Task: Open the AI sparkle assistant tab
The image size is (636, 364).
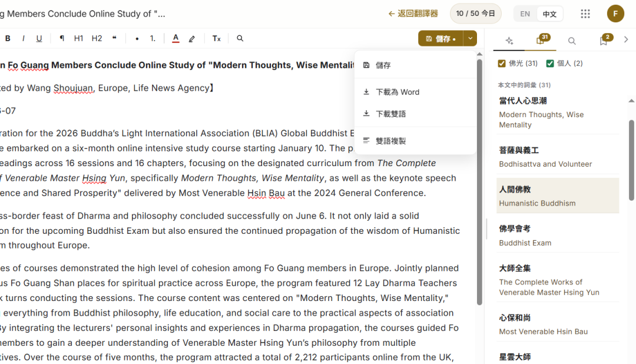Action: coord(509,41)
